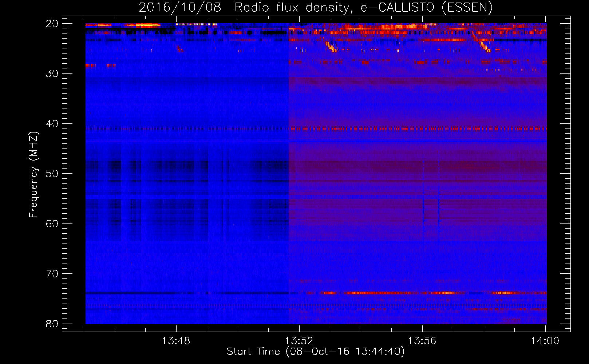Click the 30 MHz frequency tick label
The image size is (589, 364).
(52, 74)
